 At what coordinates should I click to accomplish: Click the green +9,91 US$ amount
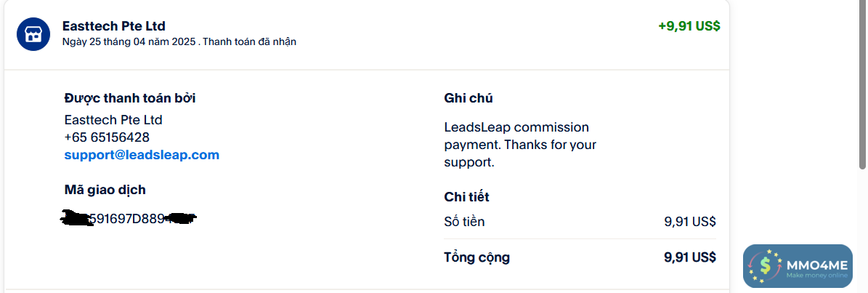pos(689,26)
